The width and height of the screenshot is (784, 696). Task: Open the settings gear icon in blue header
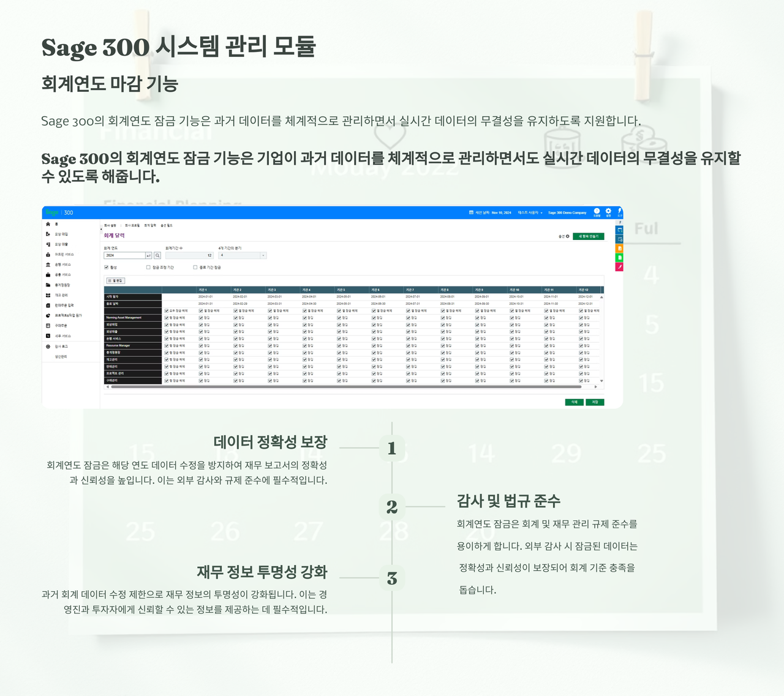coord(608,211)
